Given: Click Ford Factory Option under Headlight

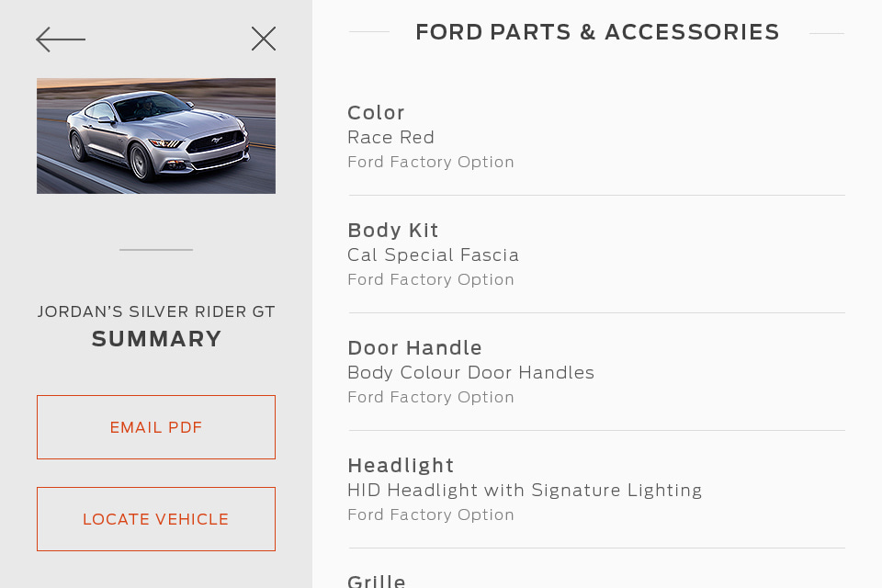Looking at the screenshot, I should point(431,515).
